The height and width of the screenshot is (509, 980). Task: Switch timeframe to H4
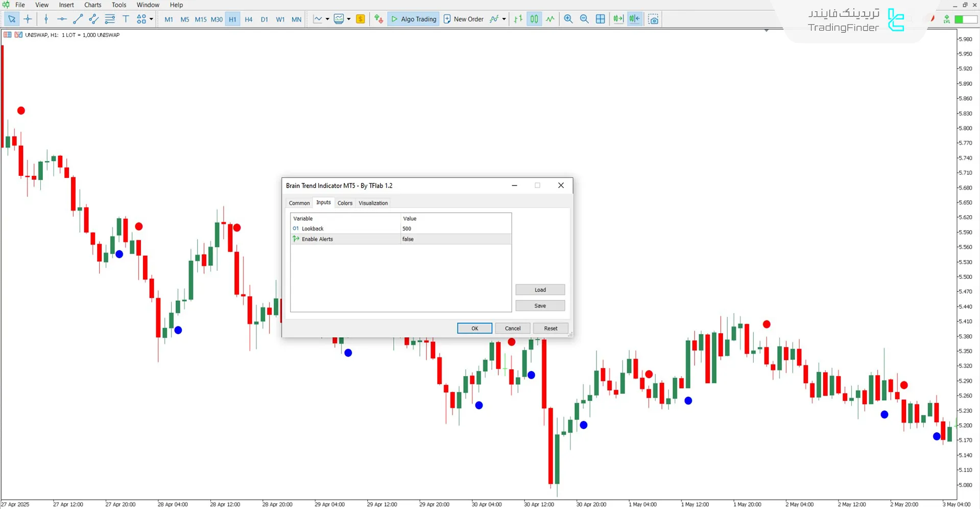(248, 19)
